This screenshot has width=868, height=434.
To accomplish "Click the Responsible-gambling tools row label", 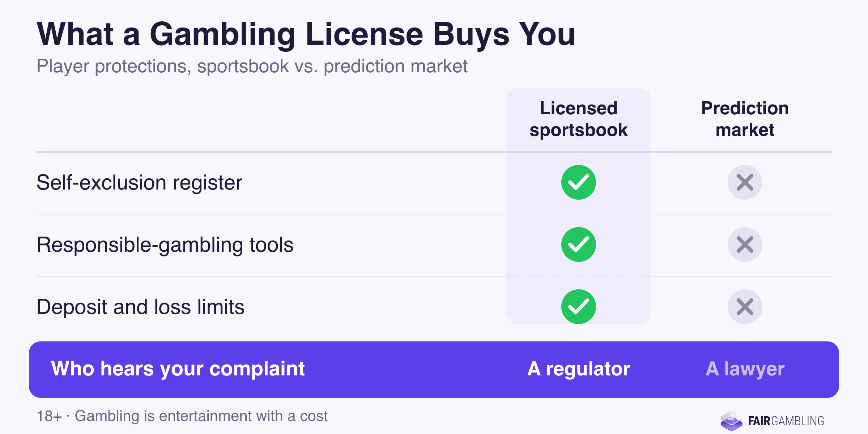I will point(165,245).
